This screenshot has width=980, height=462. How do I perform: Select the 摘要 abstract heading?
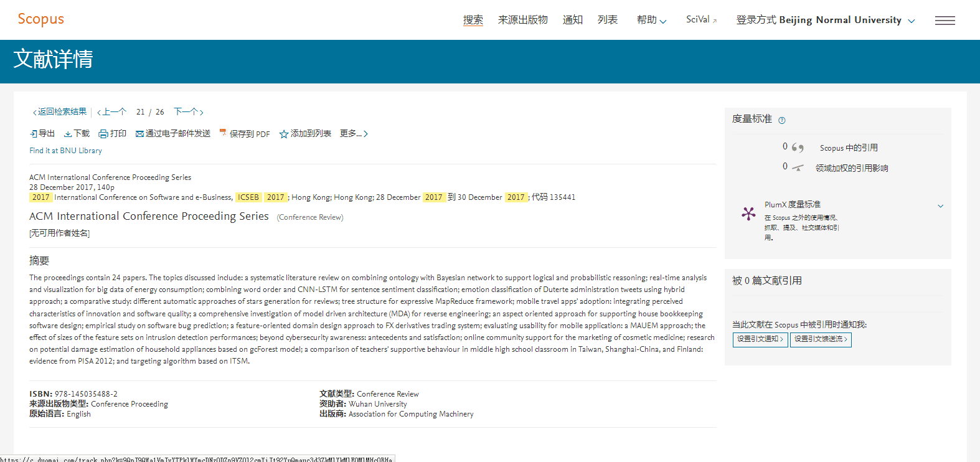click(39, 261)
